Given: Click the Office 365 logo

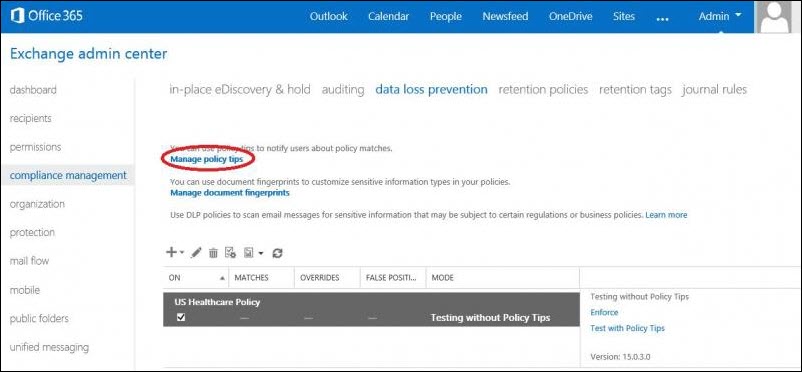Looking at the screenshot, I should click(x=47, y=16).
